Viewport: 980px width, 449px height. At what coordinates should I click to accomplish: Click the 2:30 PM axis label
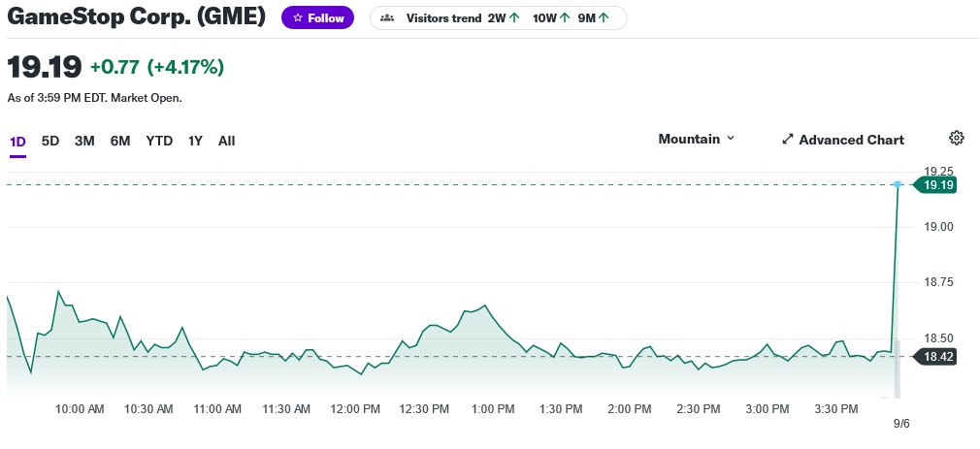coord(699,409)
